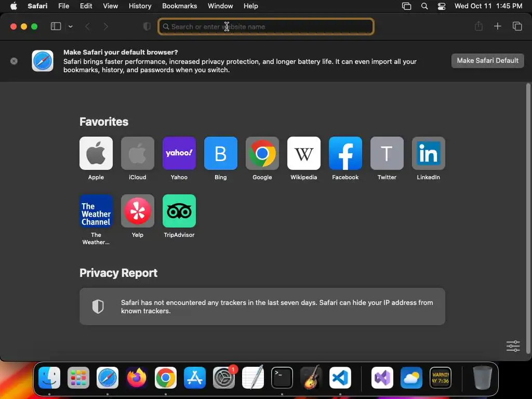Open Control Center in menu bar
The height and width of the screenshot is (399, 532).
click(x=442, y=6)
